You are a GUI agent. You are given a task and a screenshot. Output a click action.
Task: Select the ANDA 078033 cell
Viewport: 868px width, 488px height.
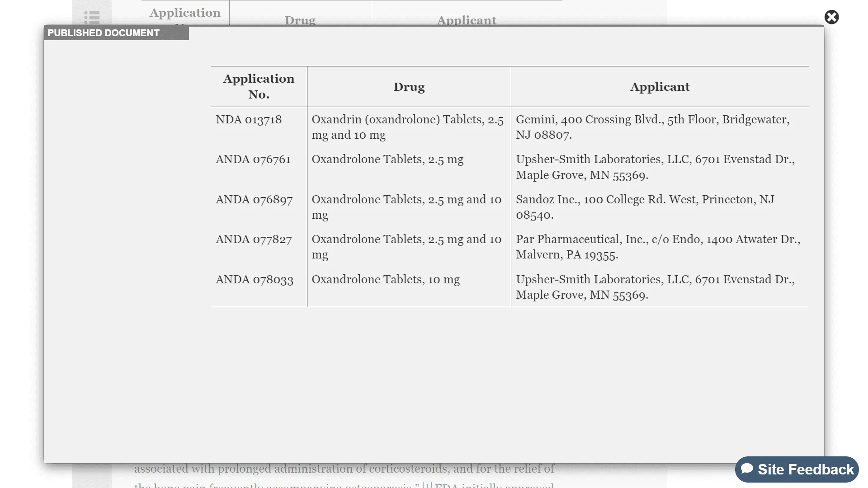(x=259, y=287)
